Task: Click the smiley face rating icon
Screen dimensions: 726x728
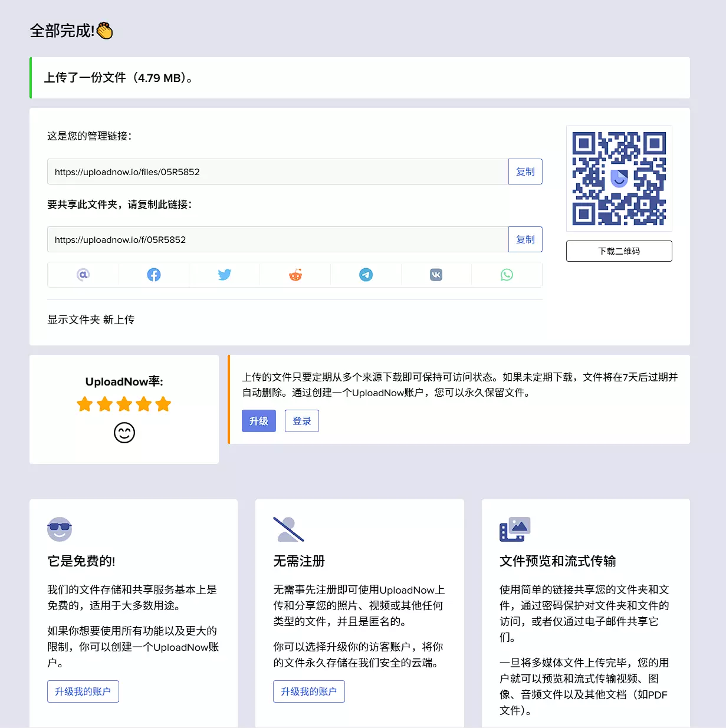Action: pyautogui.click(x=124, y=433)
